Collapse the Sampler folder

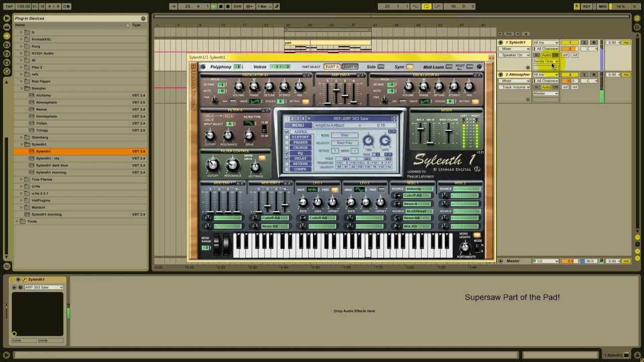21,88
